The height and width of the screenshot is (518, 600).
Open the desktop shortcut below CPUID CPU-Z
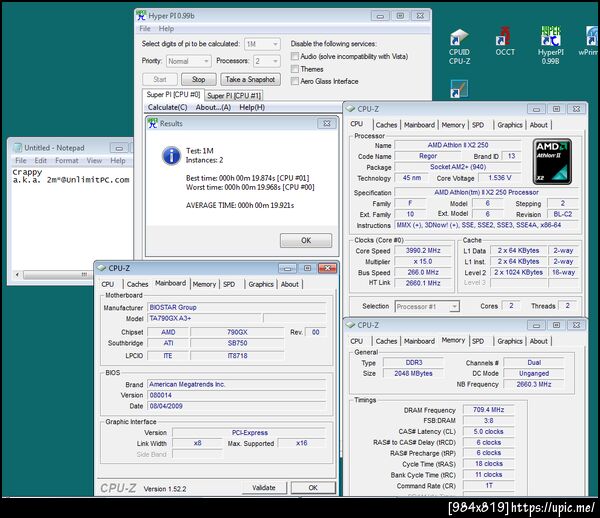(459, 88)
